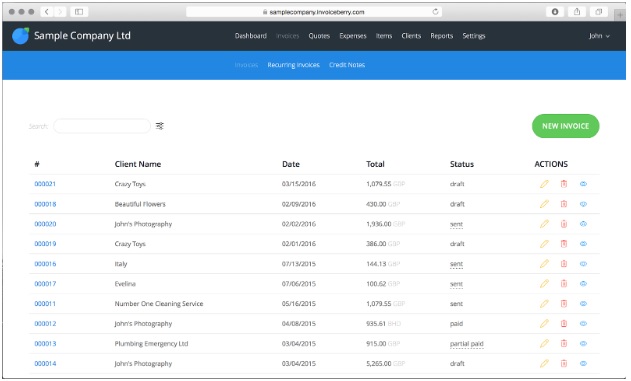Delete invoice 000020 with trash icon
Viewport: 631px width, 381px height.
[x=564, y=224]
